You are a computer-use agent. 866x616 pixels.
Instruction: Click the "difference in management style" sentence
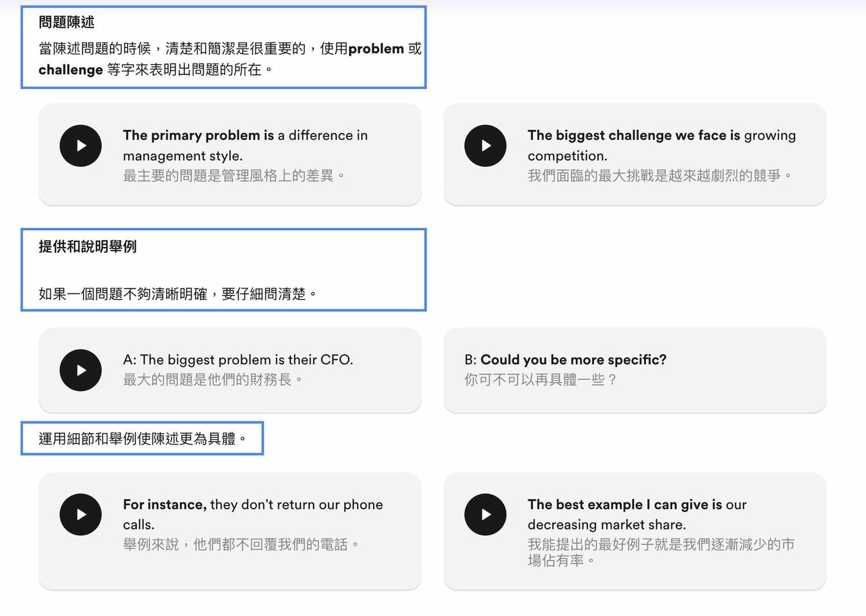coord(245,145)
